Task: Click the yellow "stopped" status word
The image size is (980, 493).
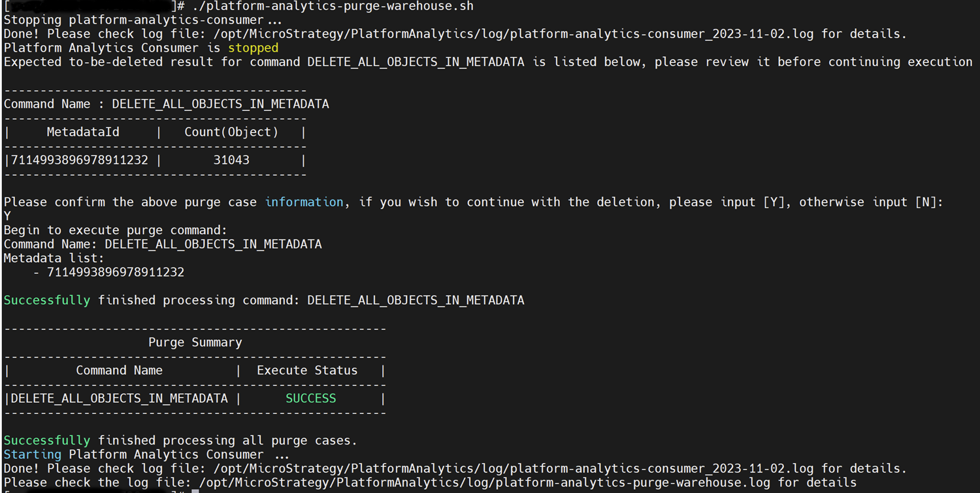Action: pos(253,48)
